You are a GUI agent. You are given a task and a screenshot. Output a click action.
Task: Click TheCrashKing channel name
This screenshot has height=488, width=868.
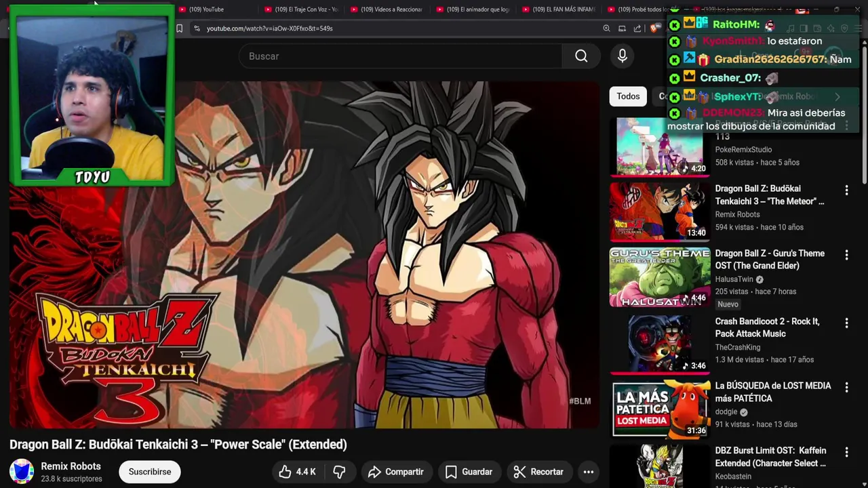[738, 348]
